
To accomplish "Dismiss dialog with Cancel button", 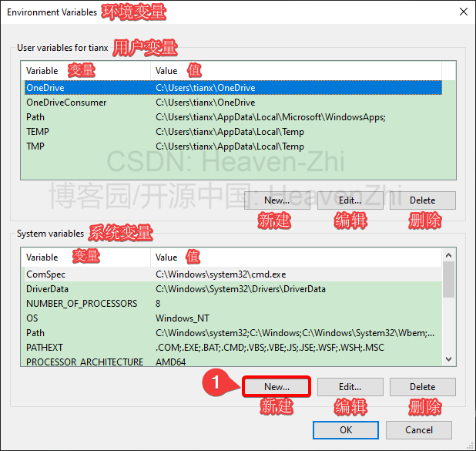I will 419,430.
